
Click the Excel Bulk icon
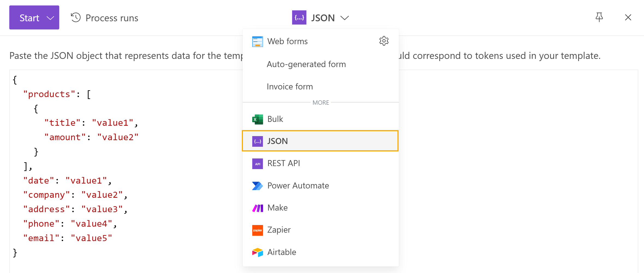tap(257, 119)
